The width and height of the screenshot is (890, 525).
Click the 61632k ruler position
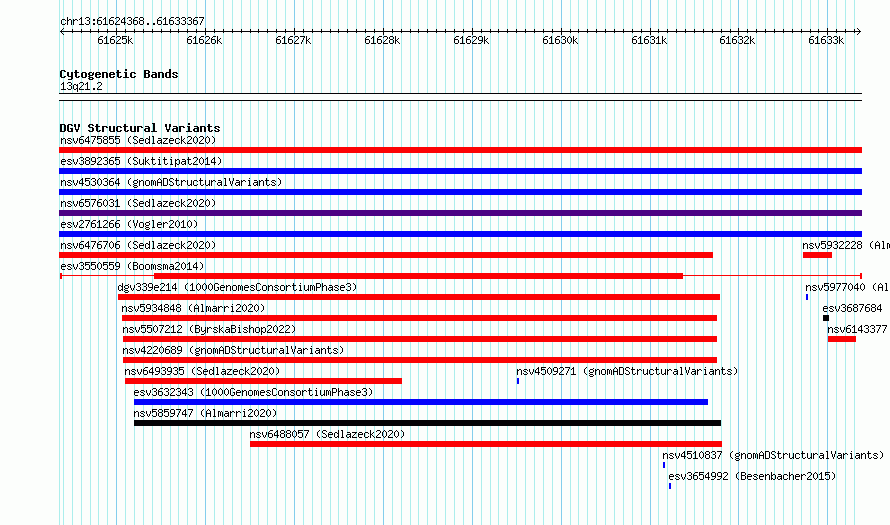[737, 40]
